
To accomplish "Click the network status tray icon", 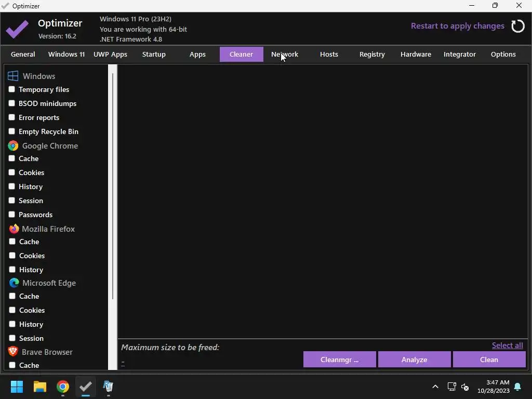I will pos(451,387).
